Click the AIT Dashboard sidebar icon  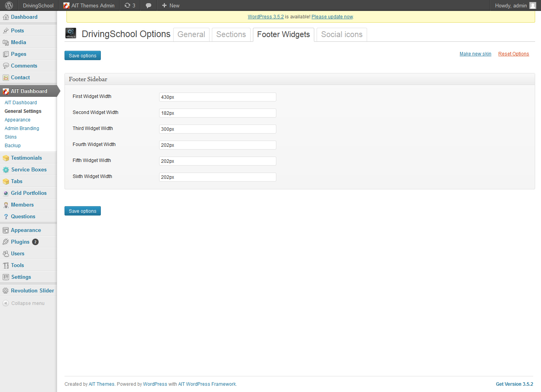pyautogui.click(x=6, y=91)
